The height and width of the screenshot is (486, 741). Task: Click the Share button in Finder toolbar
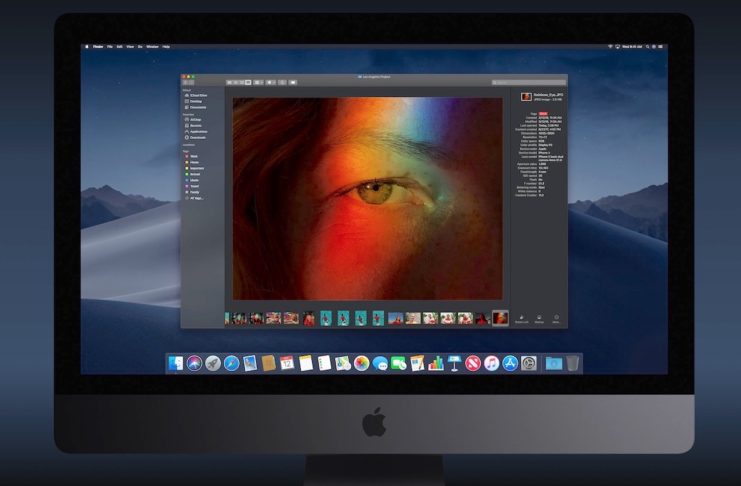pos(282,82)
